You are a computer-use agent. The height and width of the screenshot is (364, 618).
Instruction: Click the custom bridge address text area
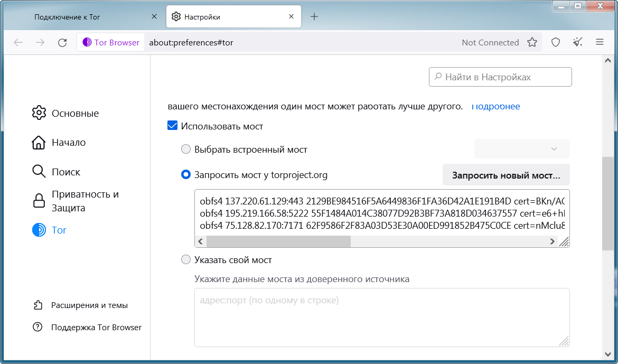(x=382, y=318)
